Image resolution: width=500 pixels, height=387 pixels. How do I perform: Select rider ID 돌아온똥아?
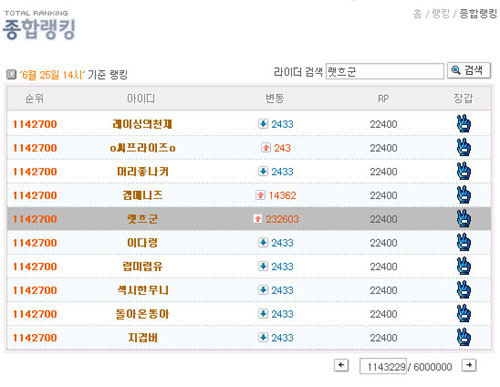tap(142, 314)
